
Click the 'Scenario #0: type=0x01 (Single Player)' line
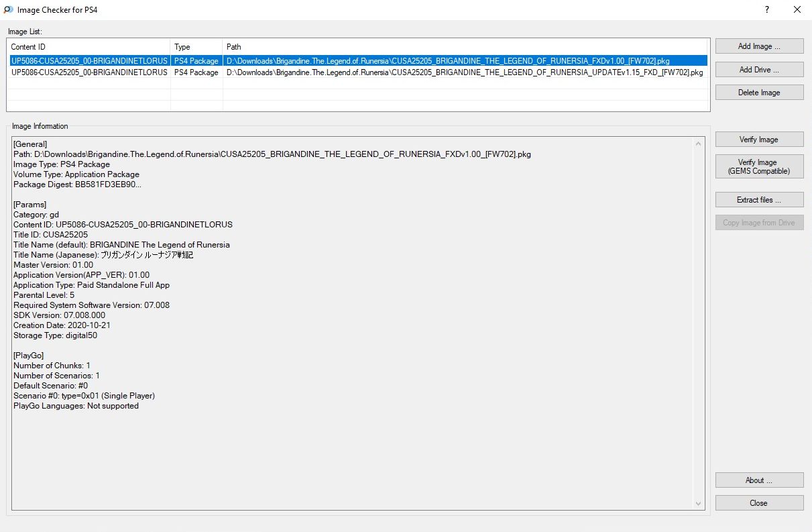(84, 396)
